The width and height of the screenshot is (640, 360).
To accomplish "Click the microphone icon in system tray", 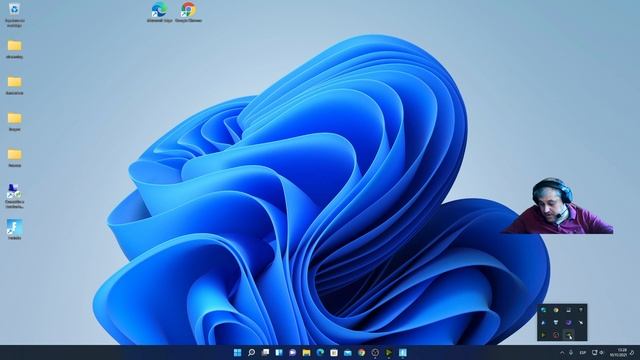I will 571,353.
